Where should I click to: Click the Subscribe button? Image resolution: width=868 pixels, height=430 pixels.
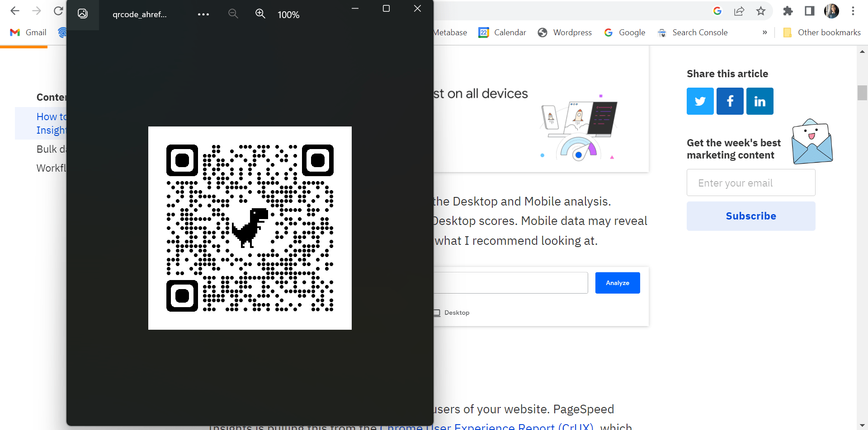(x=750, y=216)
